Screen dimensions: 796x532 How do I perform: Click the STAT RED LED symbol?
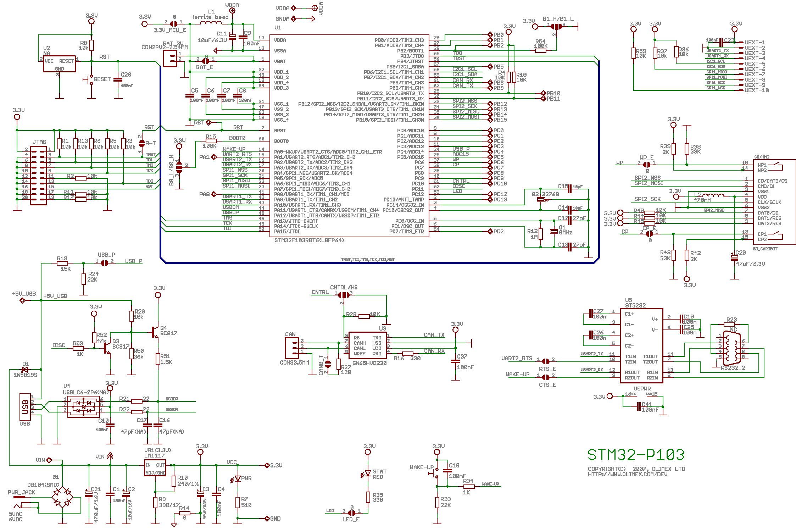coord(368,473)
